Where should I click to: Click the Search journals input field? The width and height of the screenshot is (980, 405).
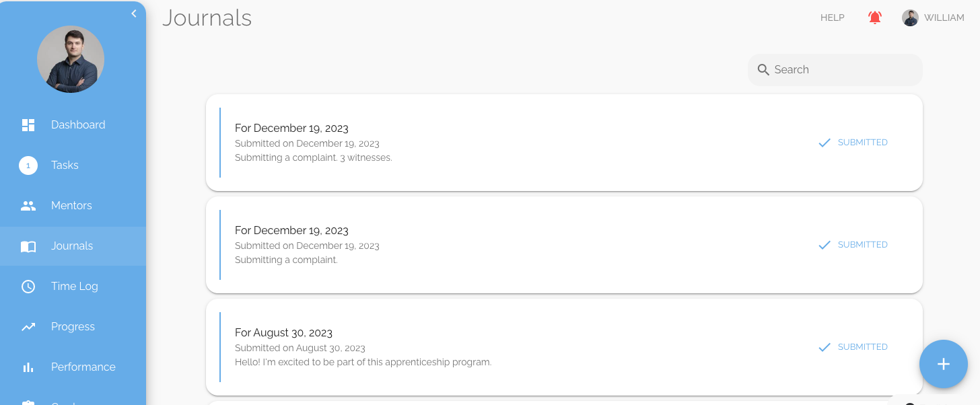tap(841, 70)
